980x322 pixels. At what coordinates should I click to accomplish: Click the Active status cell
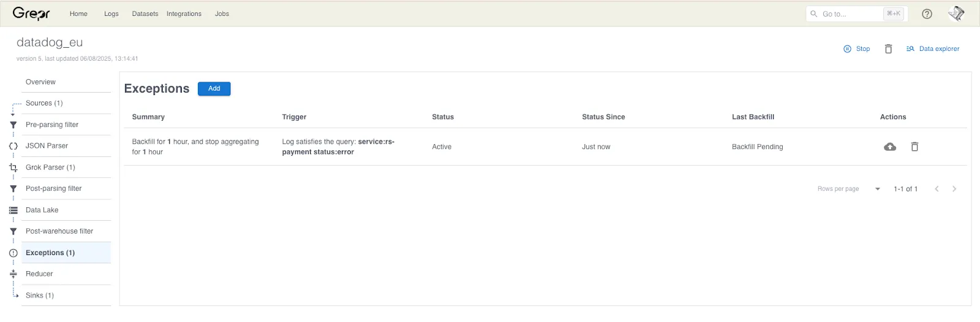click(442, 147)
